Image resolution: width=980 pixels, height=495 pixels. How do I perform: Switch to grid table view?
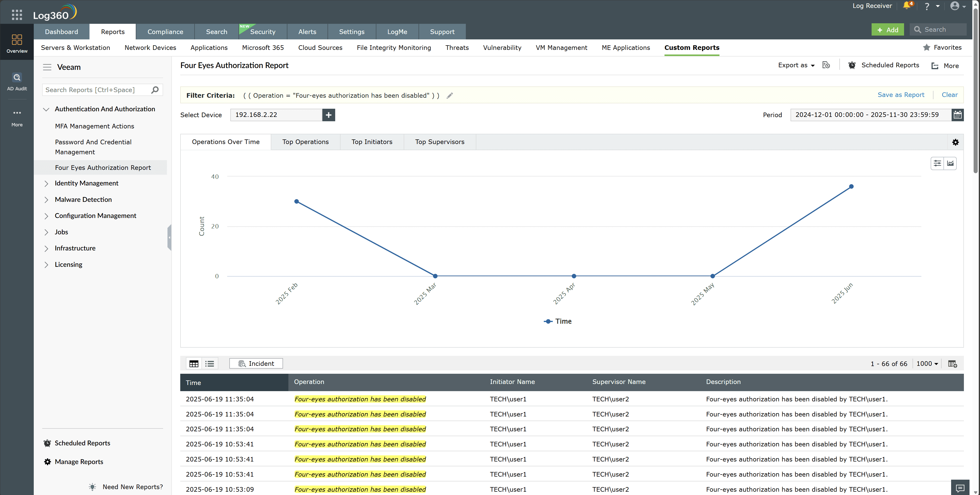pos(194,364)
